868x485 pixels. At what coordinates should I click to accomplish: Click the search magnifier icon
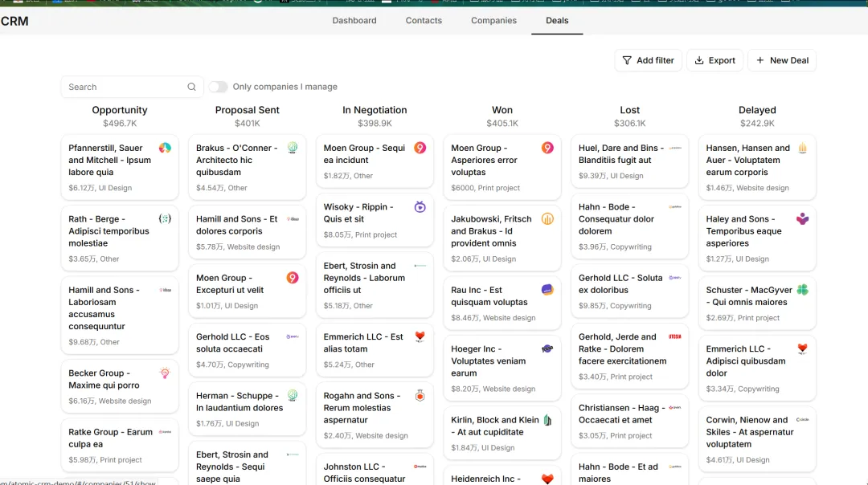click(x=191, y=87)
